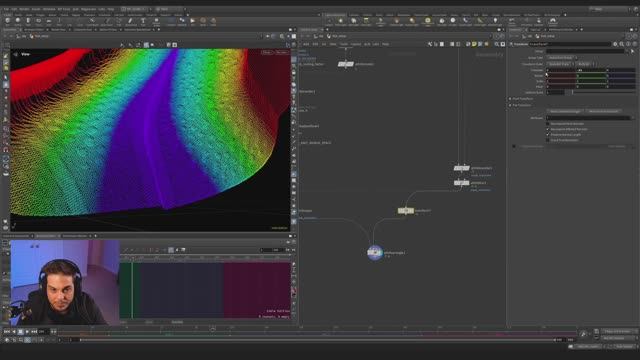Click the No cam viewport button
This screenshot has height=360, width=640.
[x=281, y=53]
